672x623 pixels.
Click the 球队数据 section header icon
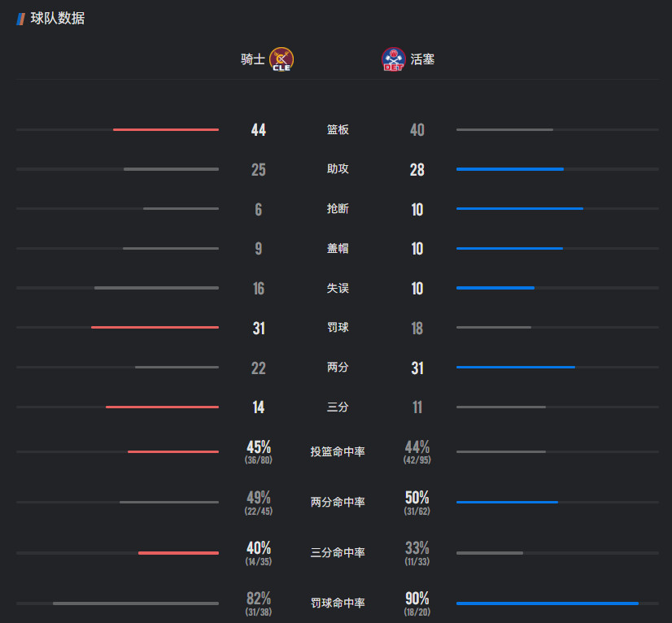coord(20,19)
